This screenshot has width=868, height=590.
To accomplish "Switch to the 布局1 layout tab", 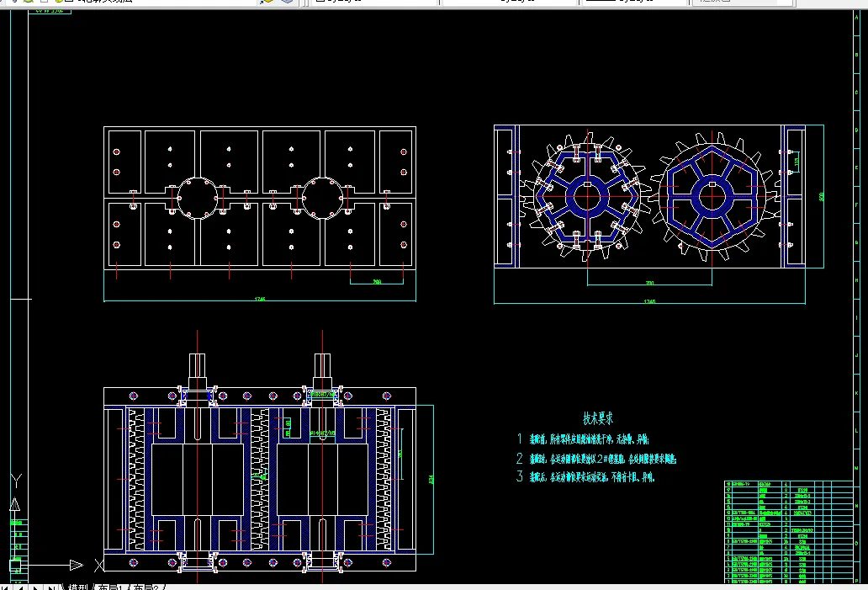I will point(109,587).
